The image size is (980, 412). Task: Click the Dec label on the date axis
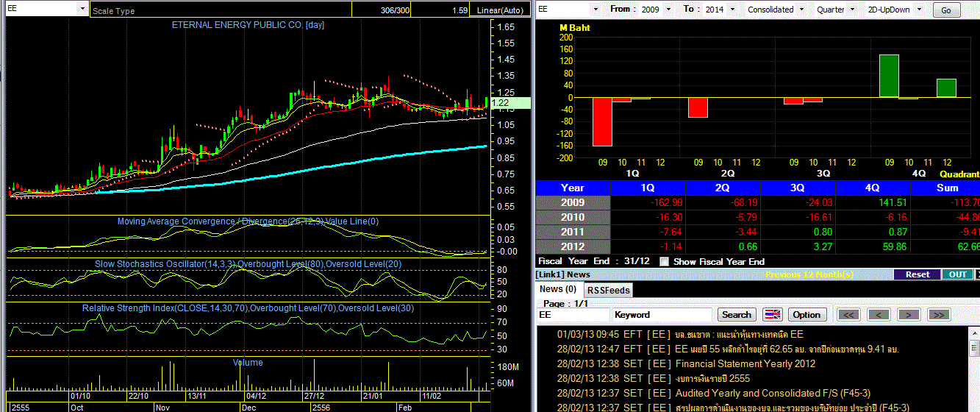(249, 407)
